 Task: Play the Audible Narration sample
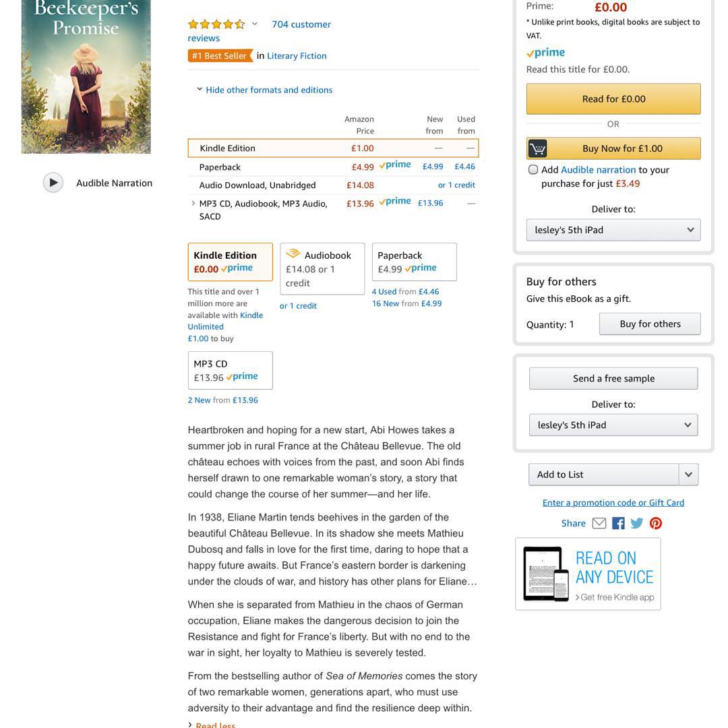(x=53, y=183)
